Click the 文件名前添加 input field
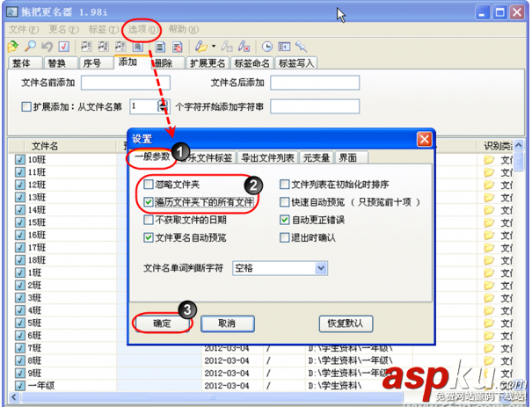This screenshot has height=407, width=532. (x=126, y=83)
